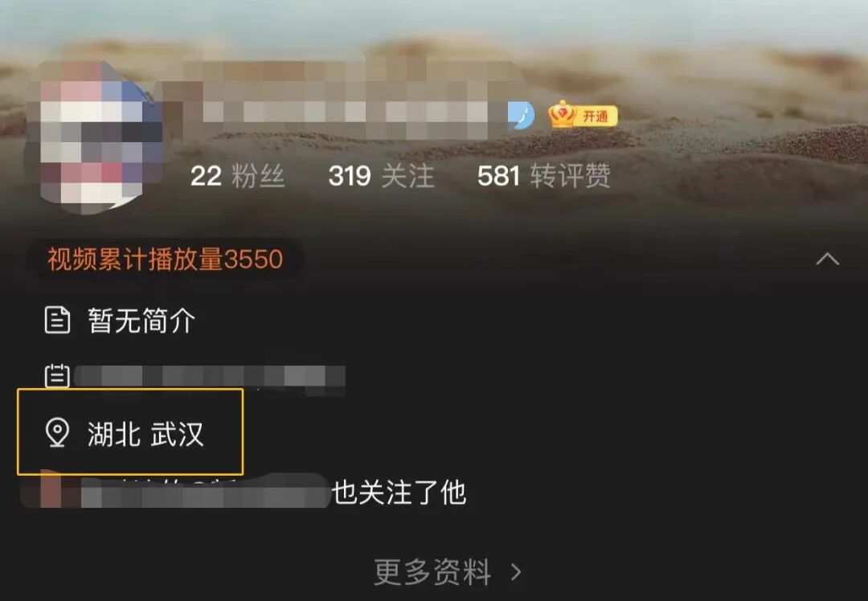868x601 pixels.
Task: View the 581 转评赞 count
Action: (543, 176)
